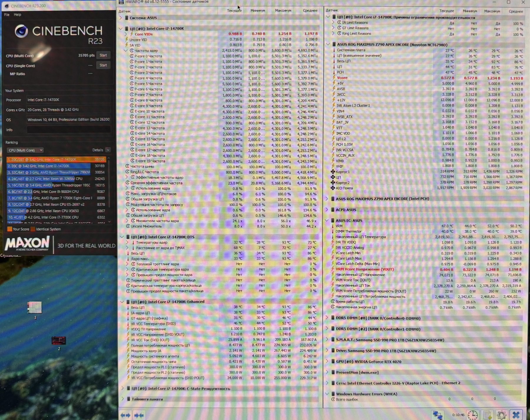Click the Среднее column header in right pane
Screen dimensions: 530x420
516,11
